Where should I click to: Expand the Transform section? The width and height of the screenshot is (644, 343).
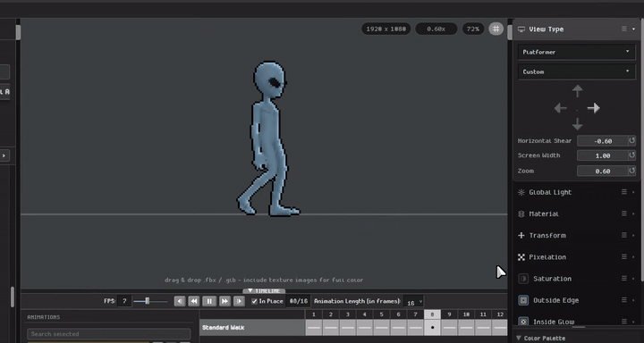pyautogui.click(x=634, y=235)
